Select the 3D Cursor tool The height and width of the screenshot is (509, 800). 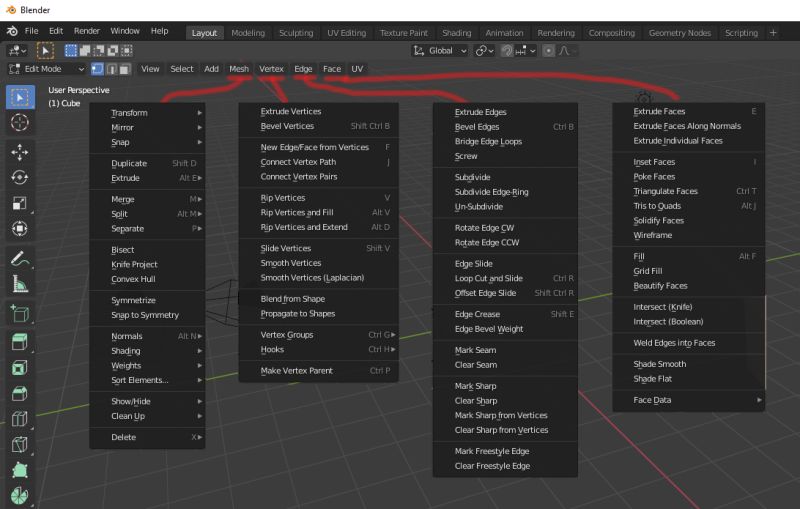click(x=20, y=122)
